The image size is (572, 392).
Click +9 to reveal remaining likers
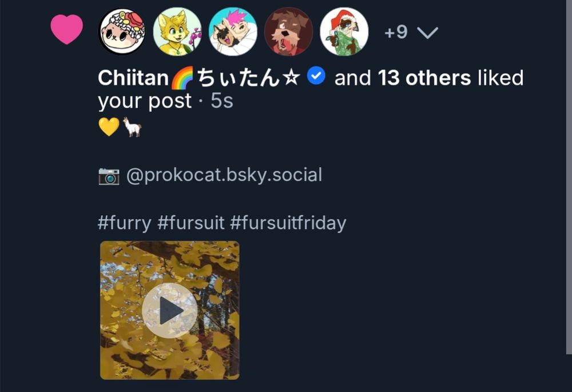(396, 32)
